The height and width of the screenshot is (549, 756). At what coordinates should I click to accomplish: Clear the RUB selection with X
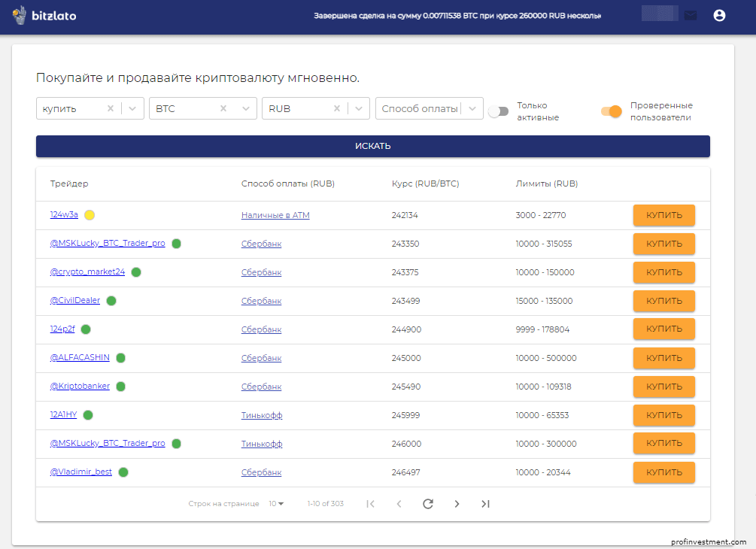[x=337, y=108]
